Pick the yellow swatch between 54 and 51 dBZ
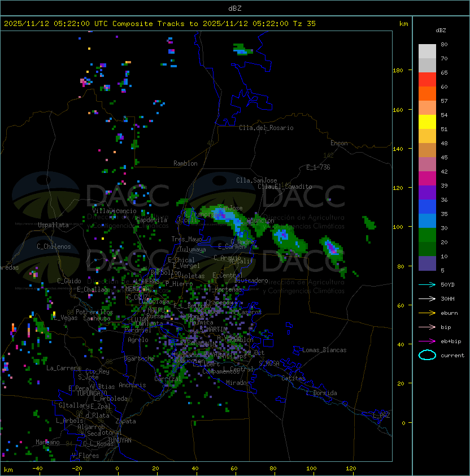The image size is (470, 476). click(427, 122)
